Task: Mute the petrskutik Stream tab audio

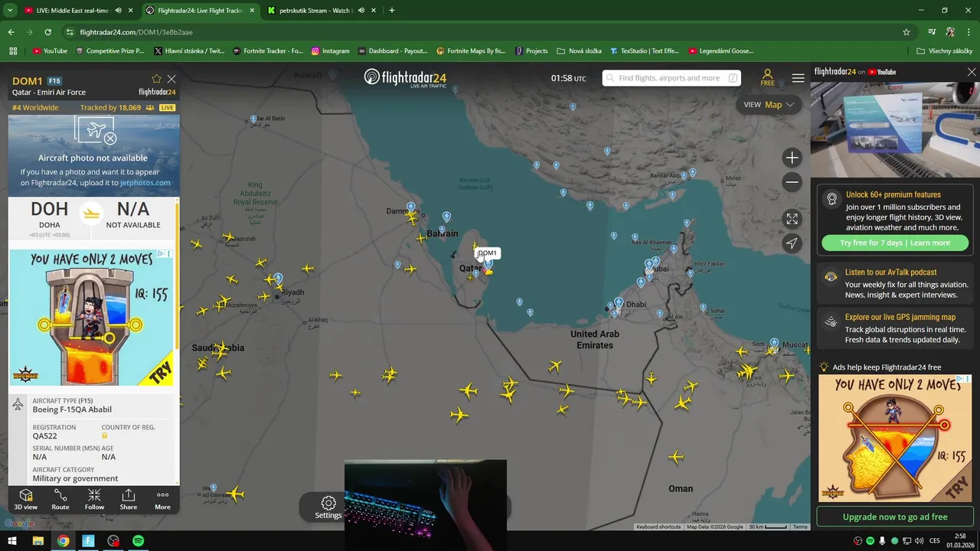Action: (x=361, y=11)
